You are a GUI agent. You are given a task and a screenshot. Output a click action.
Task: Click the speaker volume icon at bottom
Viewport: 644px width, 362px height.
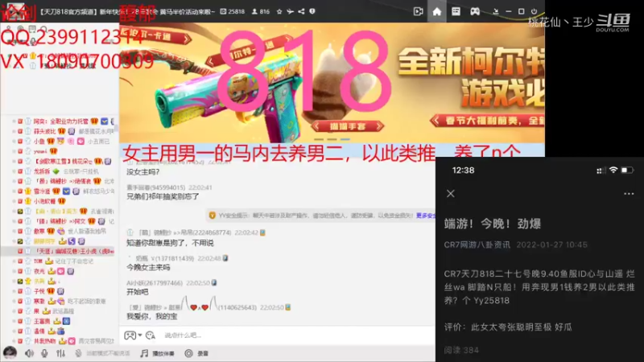click(29, 353)
